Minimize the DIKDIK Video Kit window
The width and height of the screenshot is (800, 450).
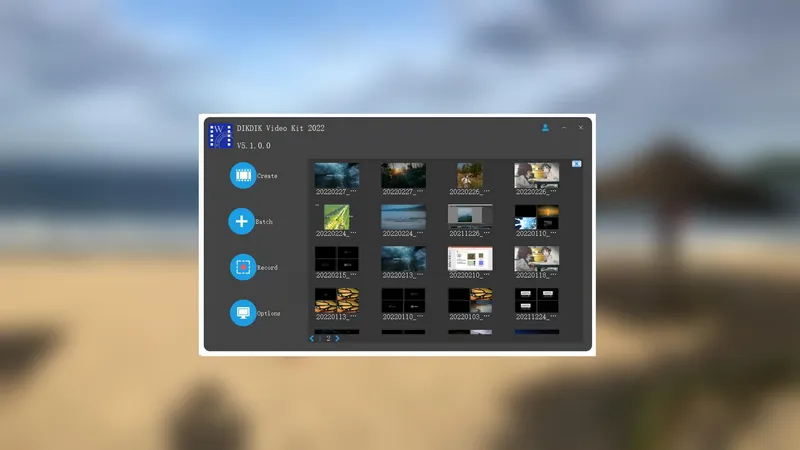(564, 128)
